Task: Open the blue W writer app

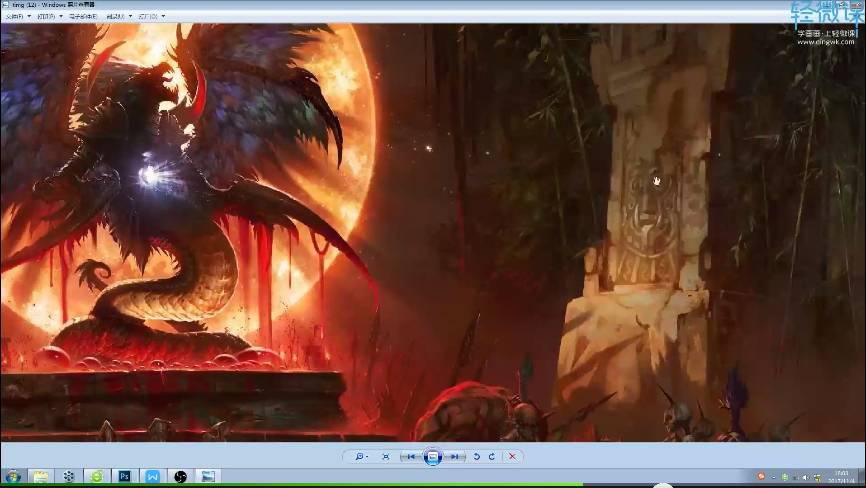Action: click(x=152, y=476)
